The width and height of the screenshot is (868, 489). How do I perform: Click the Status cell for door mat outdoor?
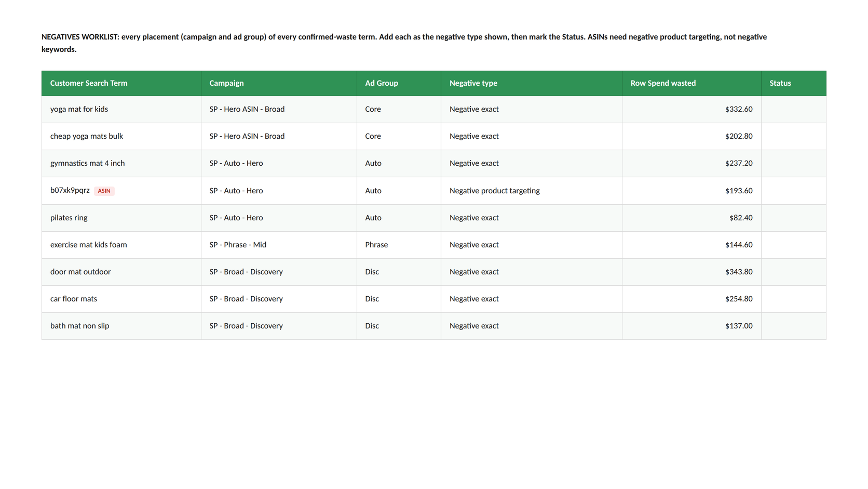coord(793,272)
